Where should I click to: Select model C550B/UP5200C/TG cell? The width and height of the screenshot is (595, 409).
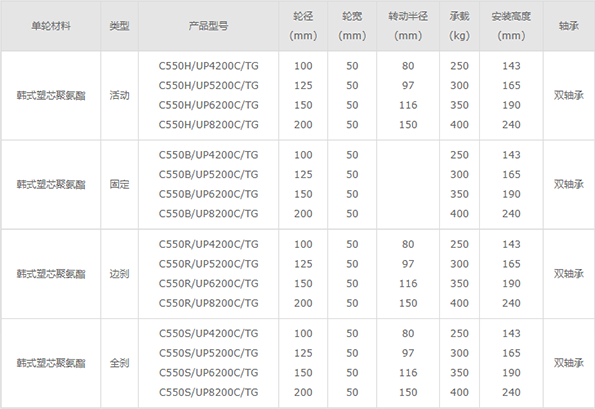208,175
